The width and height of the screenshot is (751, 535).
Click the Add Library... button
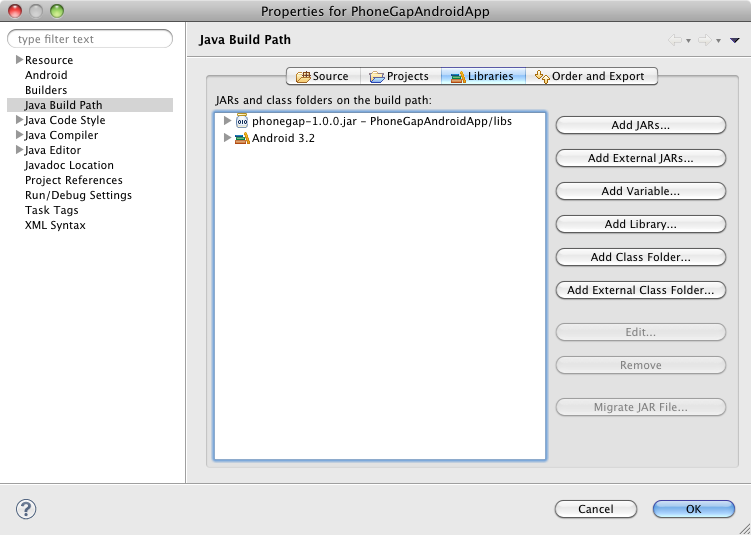(x=641, y=225)
